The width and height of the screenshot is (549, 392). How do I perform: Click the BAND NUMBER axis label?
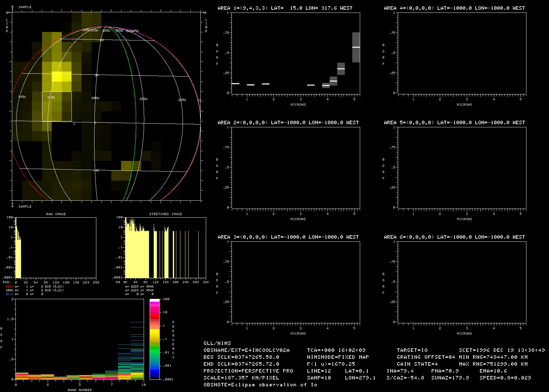pyautogui.click(x=80, y=390)
